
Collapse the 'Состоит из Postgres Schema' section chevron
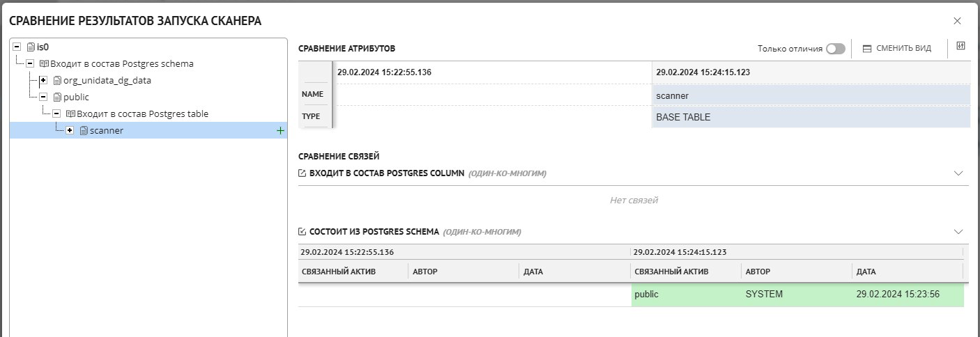click(958, 232)
